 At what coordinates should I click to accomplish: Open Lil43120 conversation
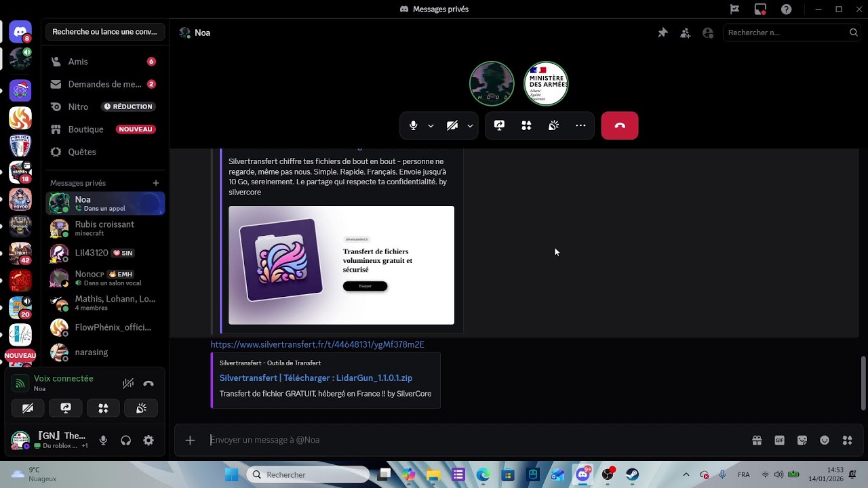(x=105, y=253)
